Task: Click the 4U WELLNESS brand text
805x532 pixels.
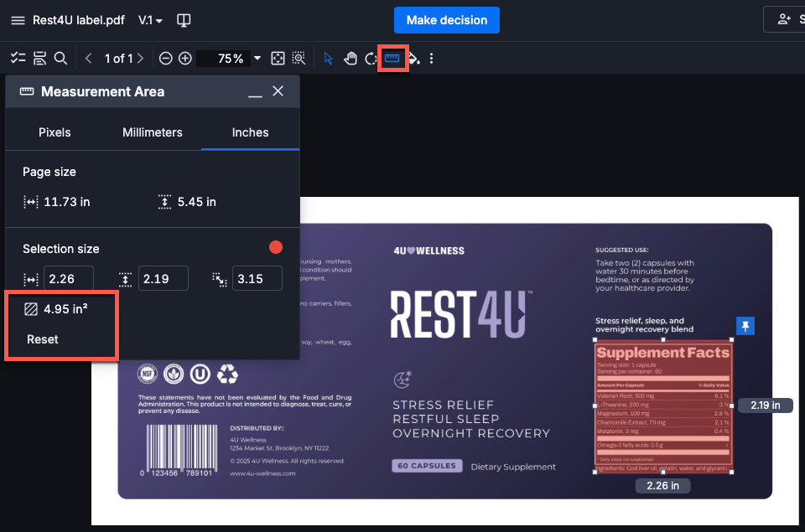Action: coord(428,251)
